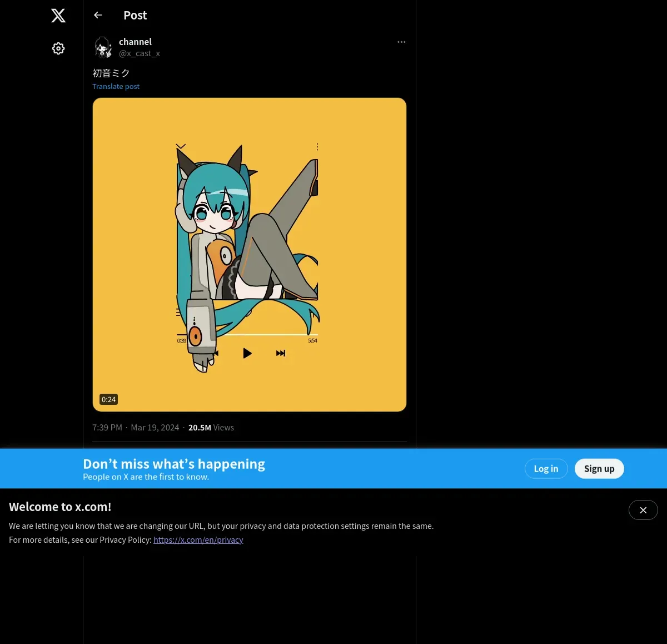Open the settings gear icon
Screen dimensions: 667x644
click(58, 48)
